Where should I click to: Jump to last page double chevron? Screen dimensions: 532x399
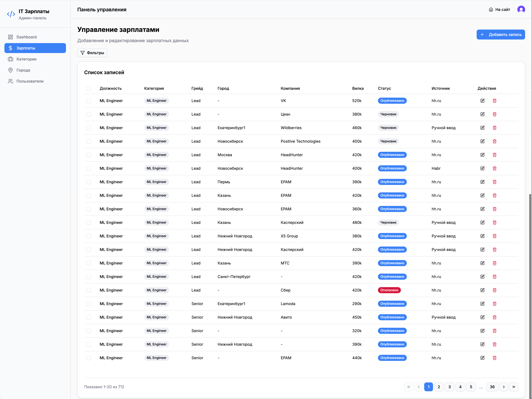pyautogui.click(x=514, y=387)
